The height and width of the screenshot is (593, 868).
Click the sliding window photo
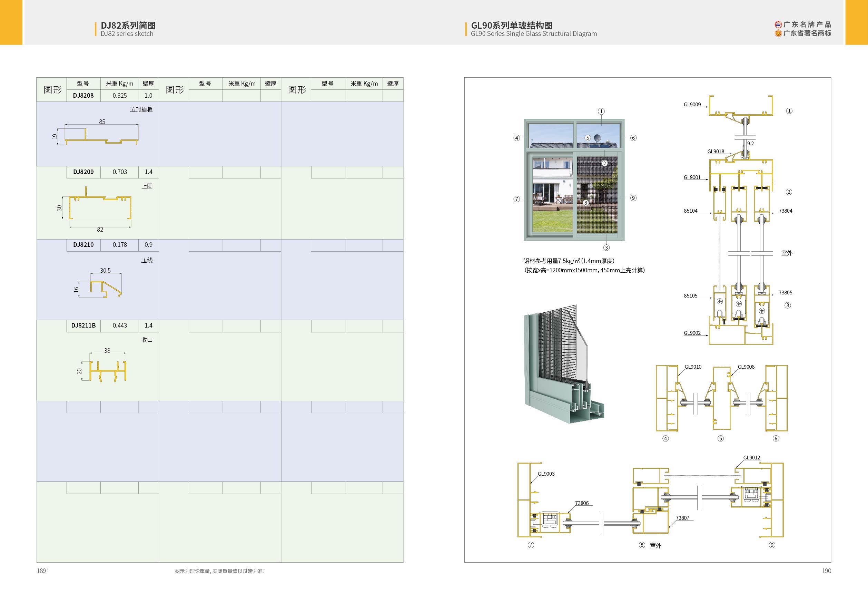(574, 180)
